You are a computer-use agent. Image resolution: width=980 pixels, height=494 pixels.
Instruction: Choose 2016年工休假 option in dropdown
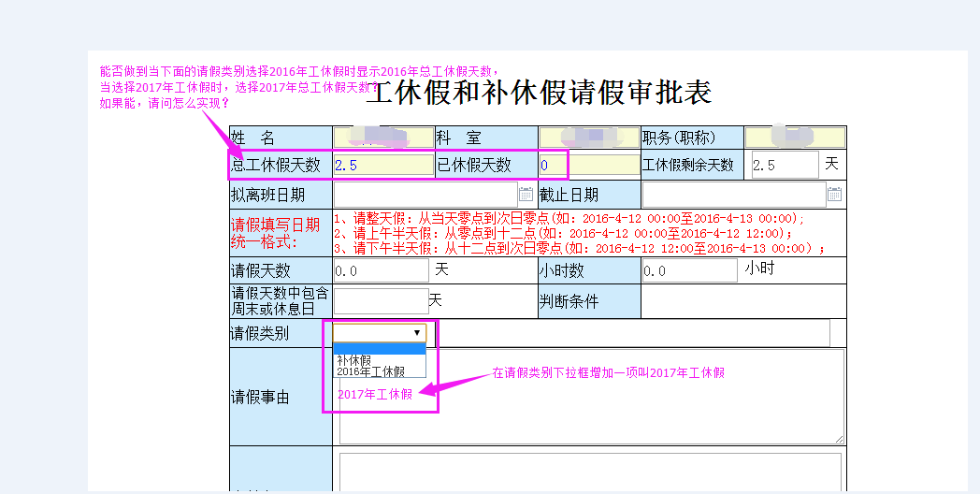click(x=371, y=371)
